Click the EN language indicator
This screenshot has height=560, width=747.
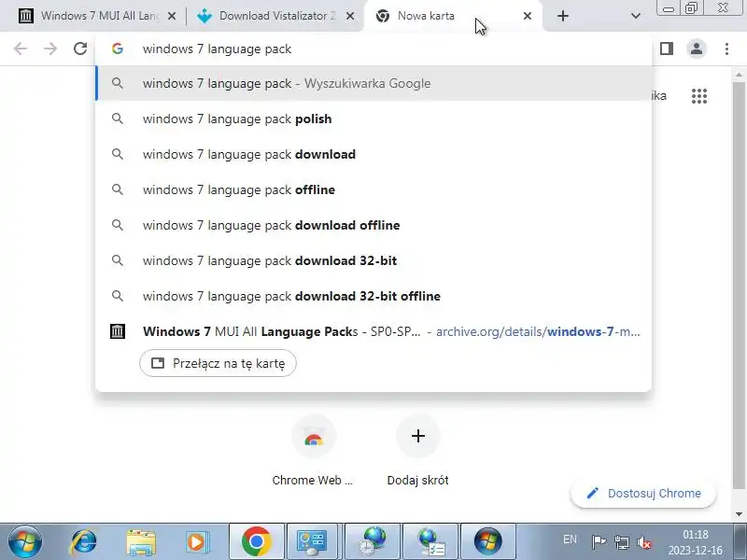570,539
